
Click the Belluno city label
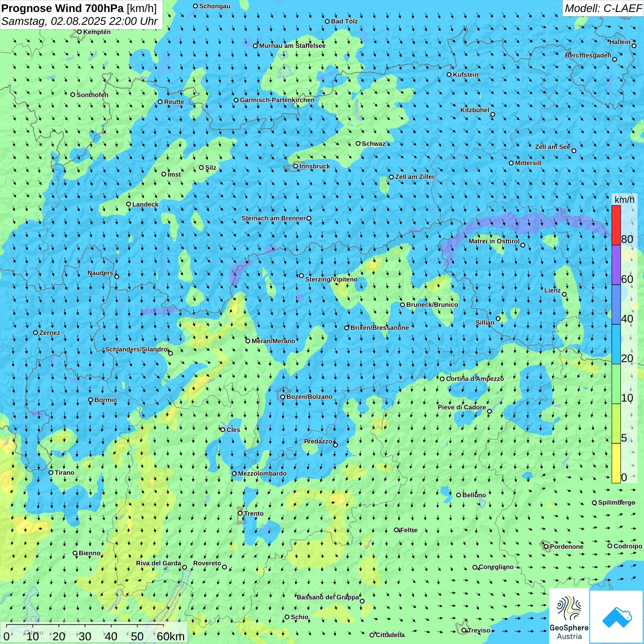[474, 495]
